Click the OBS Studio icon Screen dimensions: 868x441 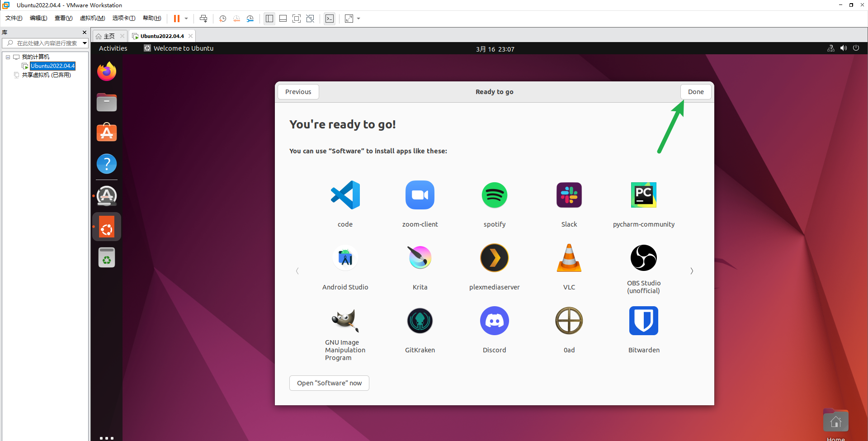point(644,258)
